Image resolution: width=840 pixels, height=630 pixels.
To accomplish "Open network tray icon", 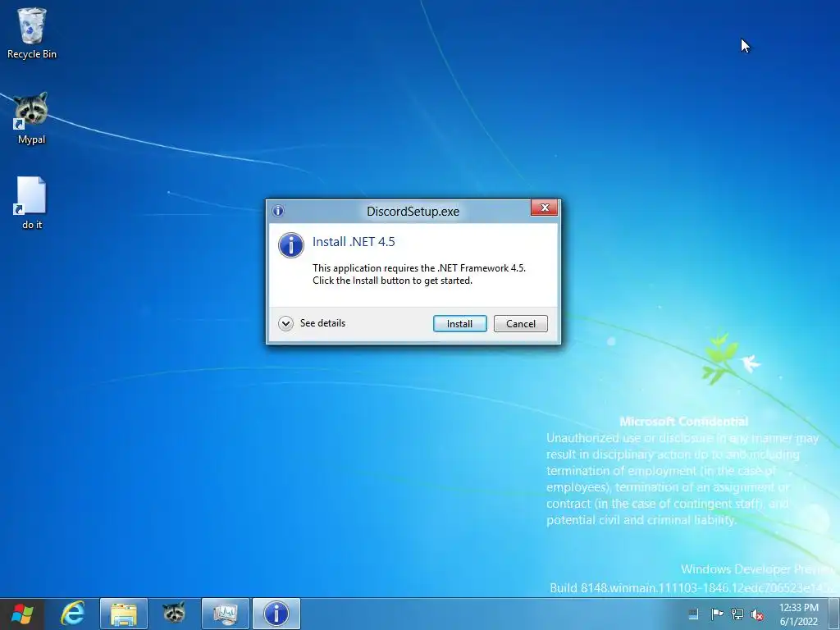I will click(x=737, y=614).
